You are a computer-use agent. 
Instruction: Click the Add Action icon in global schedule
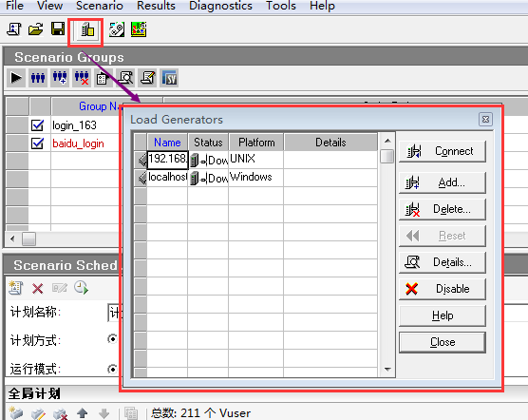(15, 413)
